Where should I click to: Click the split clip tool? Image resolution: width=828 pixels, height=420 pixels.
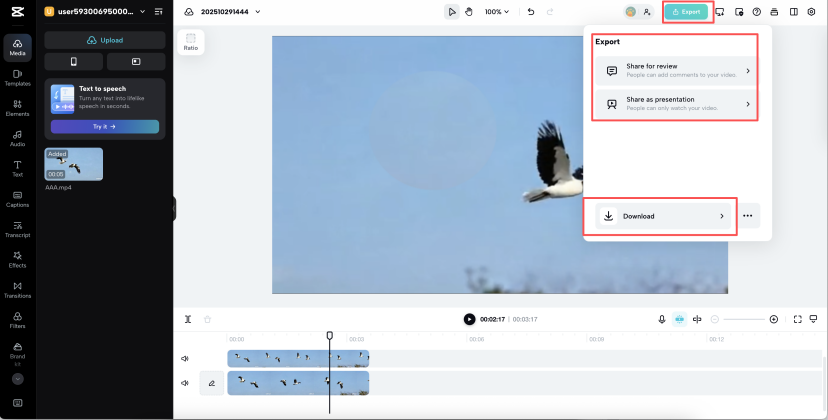click(x=188, y=319)
